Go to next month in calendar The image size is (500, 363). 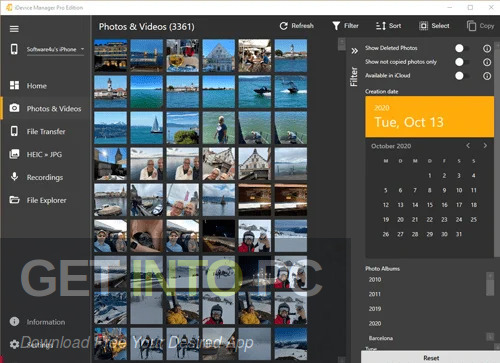tap(485, 146)
